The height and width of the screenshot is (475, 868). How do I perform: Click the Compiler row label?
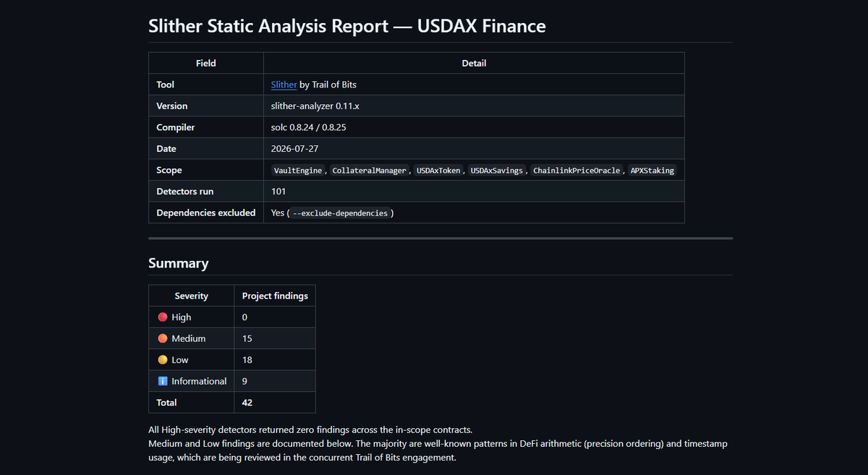pyautogui.click(x=176, y=127)
